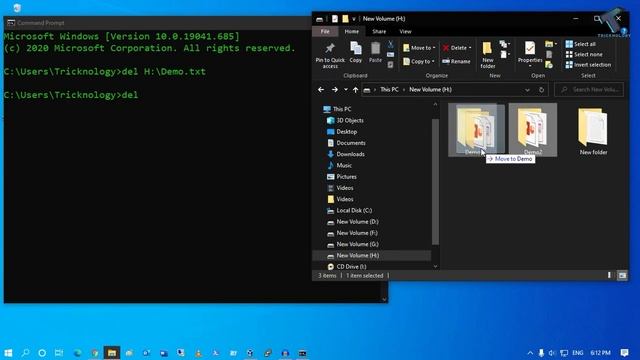Open the Windows Start menu

point(8,353)
